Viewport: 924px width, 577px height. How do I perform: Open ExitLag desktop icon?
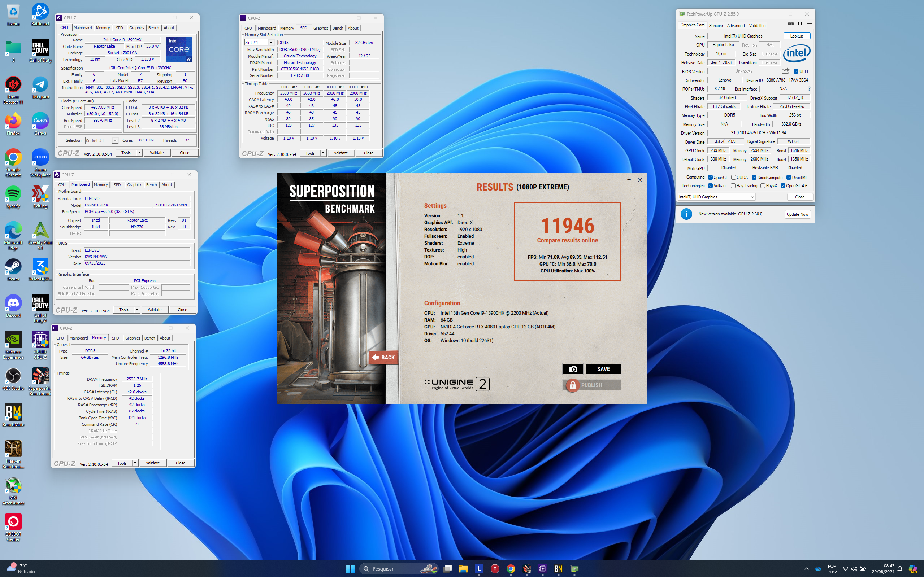tap(40, 197)
